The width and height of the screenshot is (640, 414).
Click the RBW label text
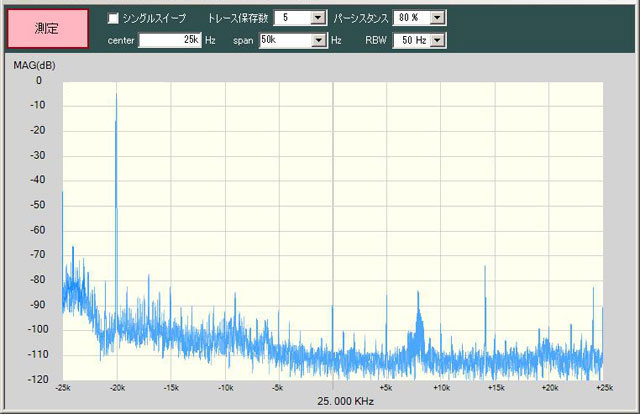coord(376,40)
